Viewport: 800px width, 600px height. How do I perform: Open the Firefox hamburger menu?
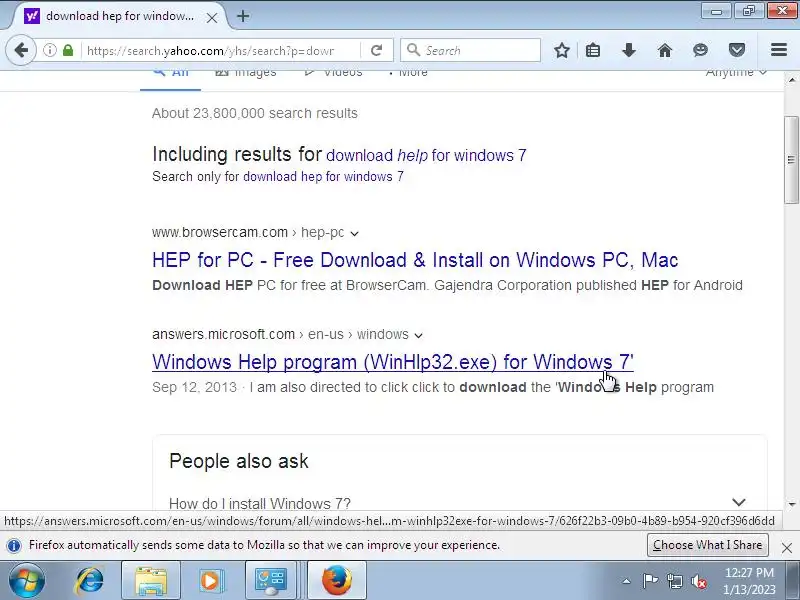click(x=779, y=50)
